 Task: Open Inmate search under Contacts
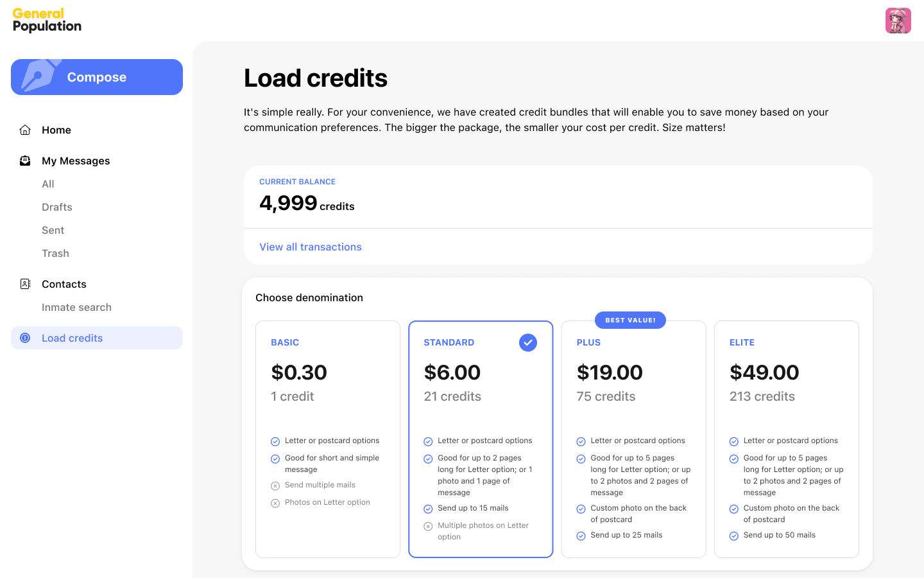pyautogui.click(x=76, y=307)
